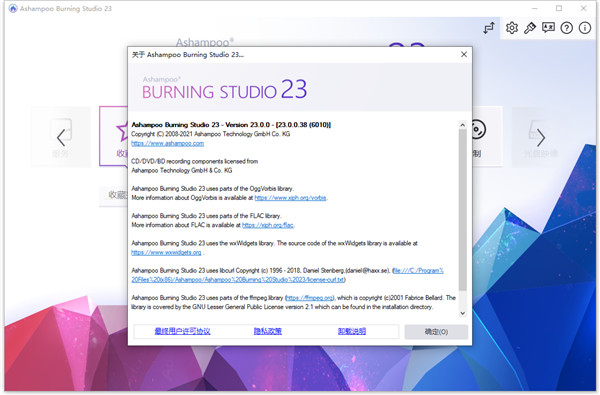Open the www.wxwidgets.org link

point(166,253)
